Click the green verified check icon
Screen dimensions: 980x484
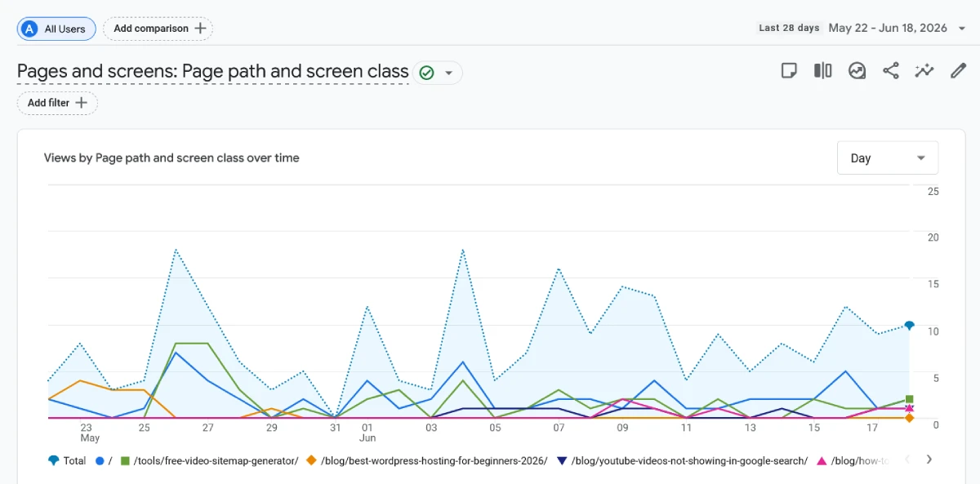[426, 73]
